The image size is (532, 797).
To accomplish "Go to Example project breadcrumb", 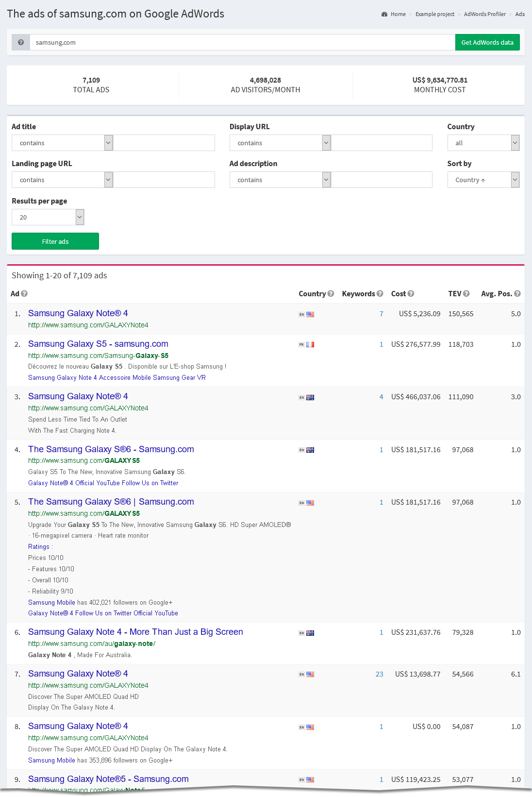I will click(435, 14).
